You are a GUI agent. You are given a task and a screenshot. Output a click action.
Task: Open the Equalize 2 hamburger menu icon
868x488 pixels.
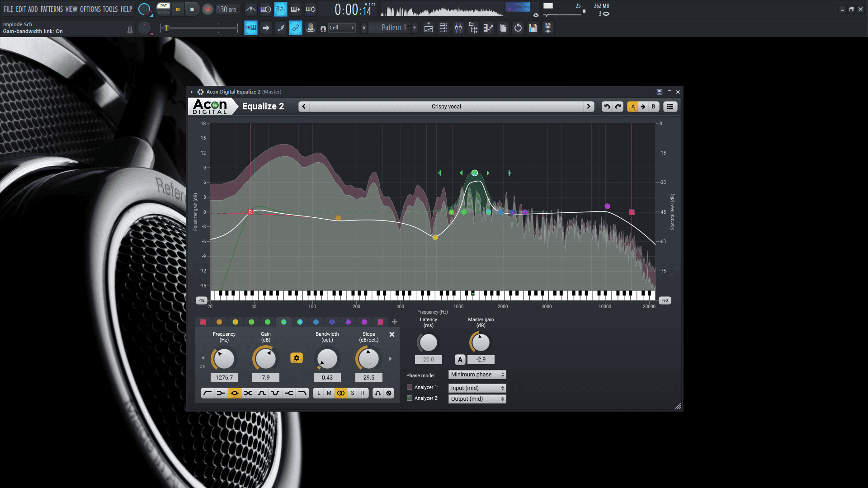click(670, 107)
